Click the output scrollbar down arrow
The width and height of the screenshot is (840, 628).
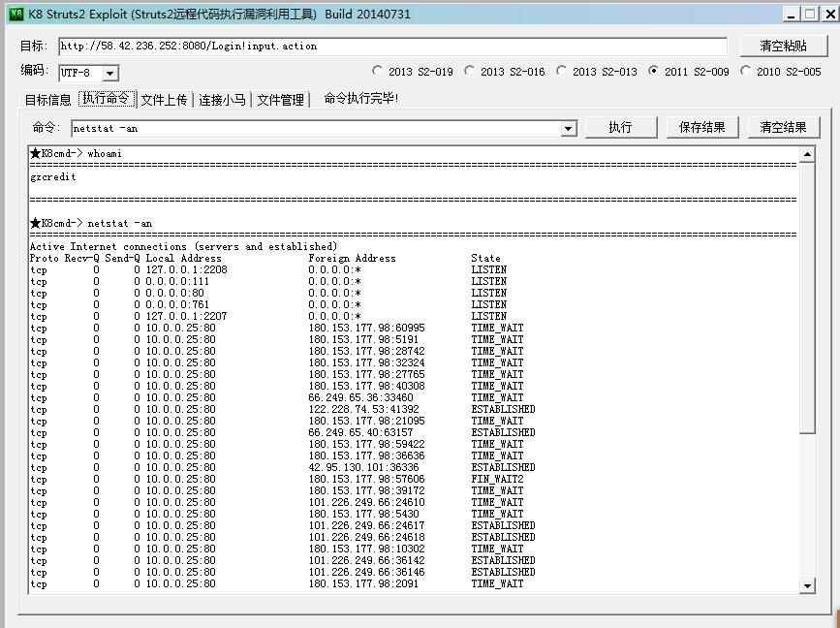point(807,585)
